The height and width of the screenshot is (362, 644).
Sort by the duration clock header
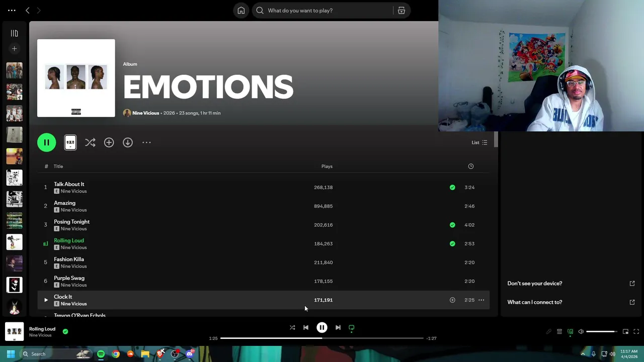coord(471,166)
